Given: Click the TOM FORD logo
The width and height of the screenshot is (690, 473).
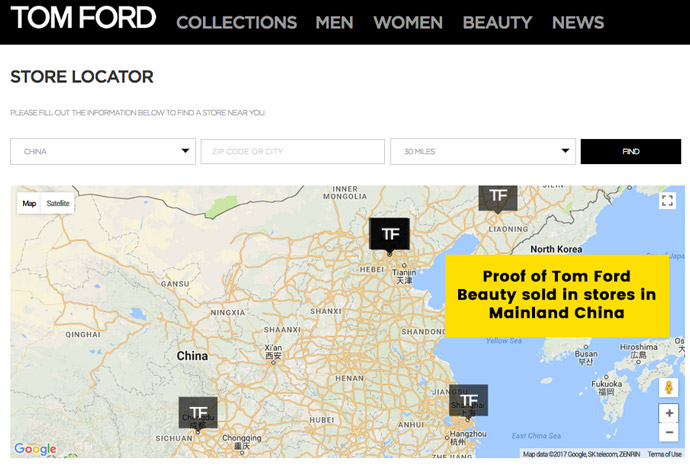Looking at the screenshot, I should pos(83,18).
